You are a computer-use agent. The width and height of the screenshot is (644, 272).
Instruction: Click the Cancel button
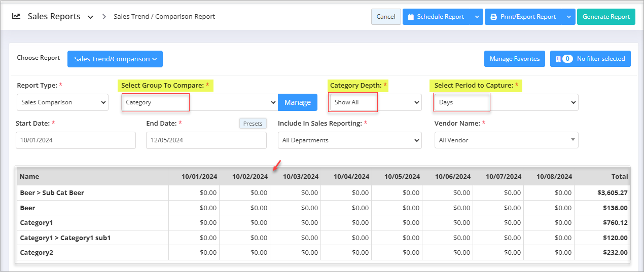coord(386,17)
